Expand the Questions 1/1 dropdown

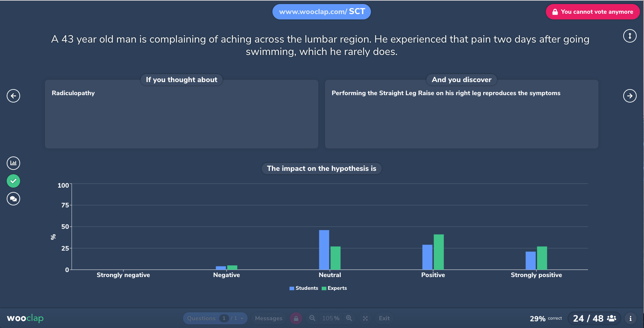pos(215,318)
